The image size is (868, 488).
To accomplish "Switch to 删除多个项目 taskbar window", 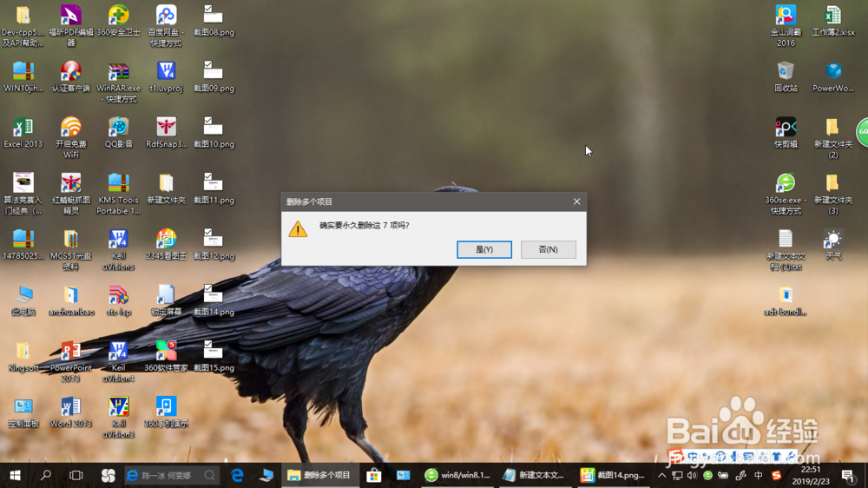I will tap(319, 475).
